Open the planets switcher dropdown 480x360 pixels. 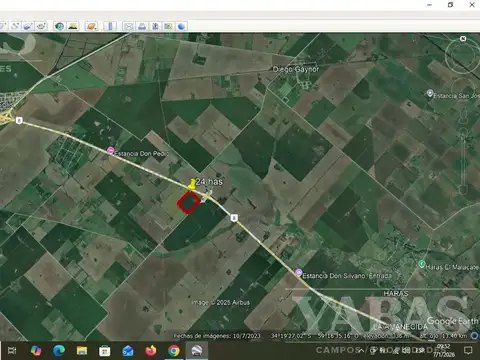91,26
